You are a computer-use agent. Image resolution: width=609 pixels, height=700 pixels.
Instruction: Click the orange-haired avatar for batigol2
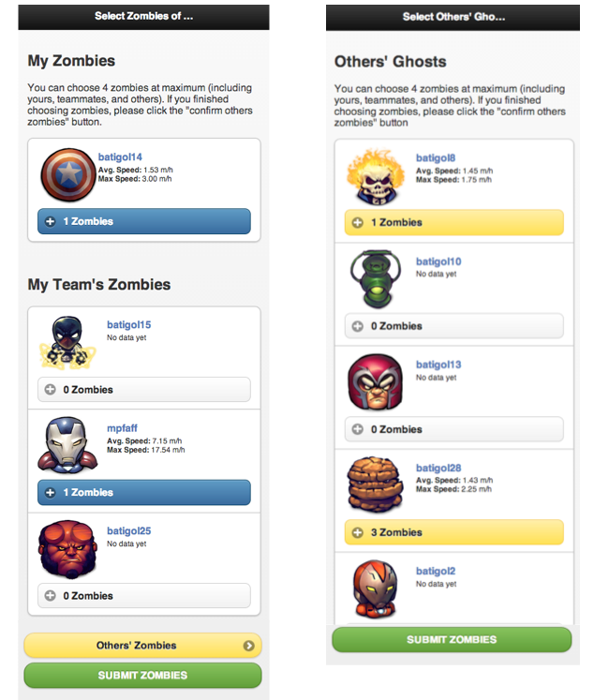(x=376, y=588)
